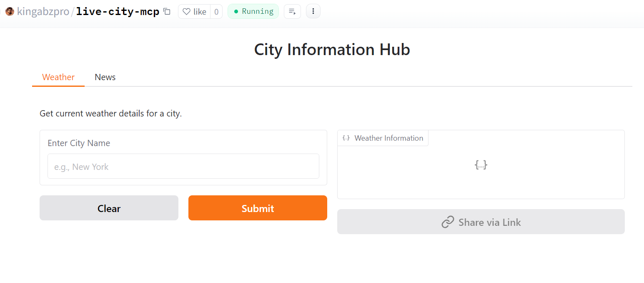Click the kingabzpro profile avatar
Image resolution: width=644 pixels, height=283 pixels.
(x=10, y=12)
